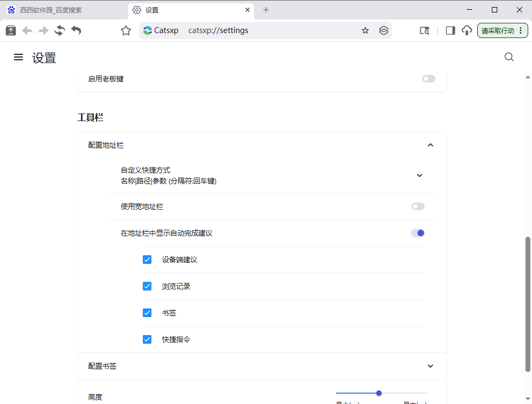Expand 自定义快捷方式 chevron
The width and height of the screenshot is (532, 404).
coord(419,175)
